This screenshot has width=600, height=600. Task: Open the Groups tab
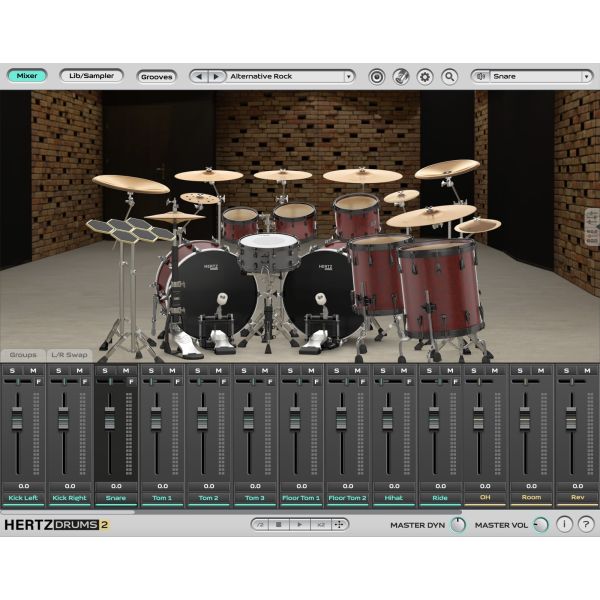(23, 355)
